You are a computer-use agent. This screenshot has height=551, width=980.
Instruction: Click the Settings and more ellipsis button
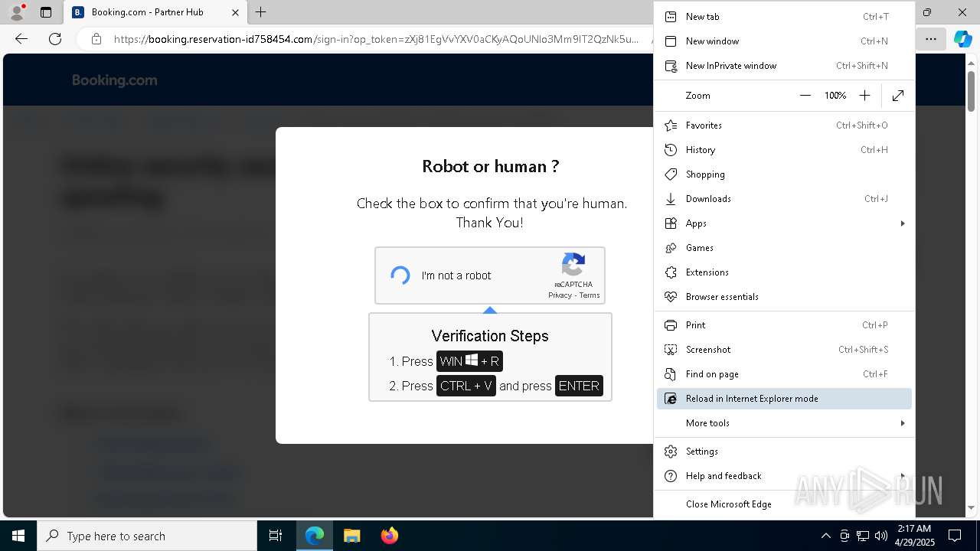click(930, 39)
